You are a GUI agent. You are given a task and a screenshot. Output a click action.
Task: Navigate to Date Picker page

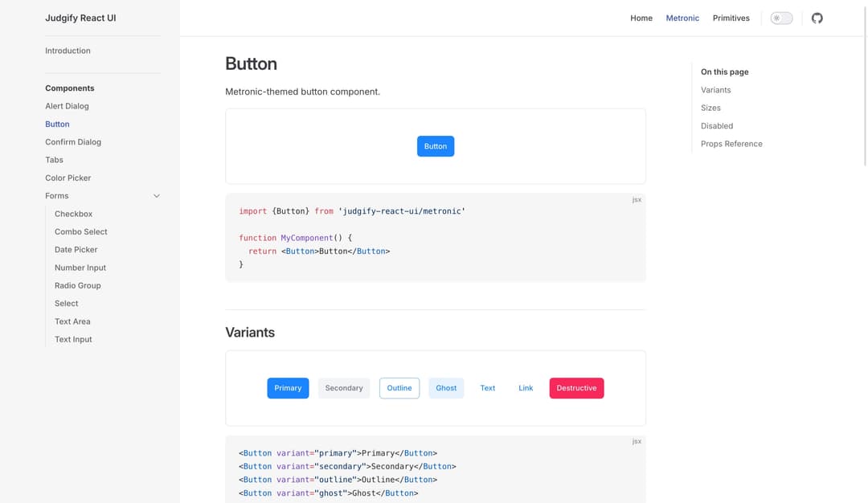[x=76, y=250]
